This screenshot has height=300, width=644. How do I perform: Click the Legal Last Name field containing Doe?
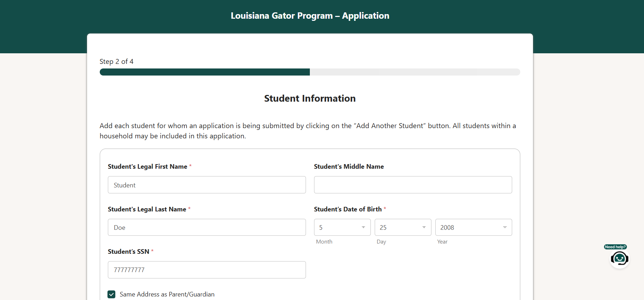(207, 227)
